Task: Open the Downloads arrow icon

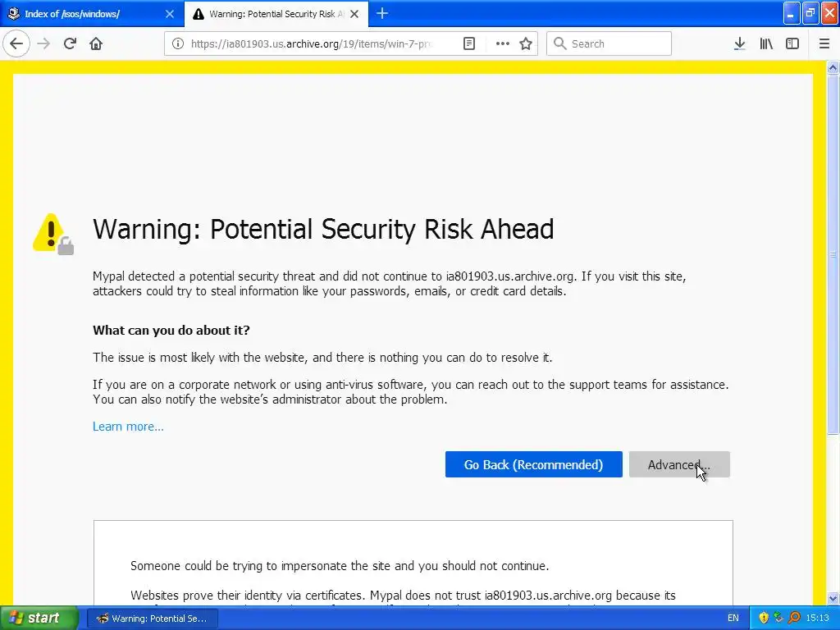Action: [740, 43]
